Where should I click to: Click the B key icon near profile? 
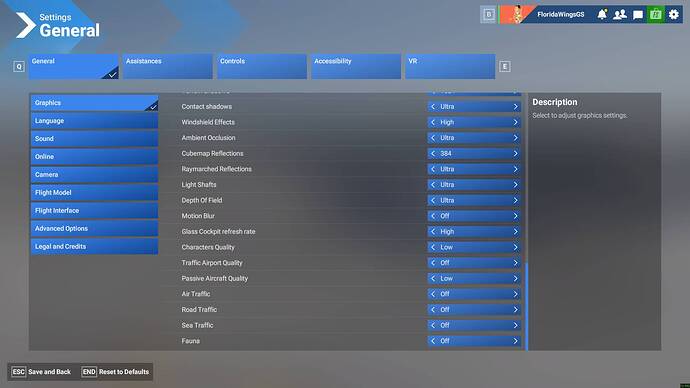click(x=488, y=15)
